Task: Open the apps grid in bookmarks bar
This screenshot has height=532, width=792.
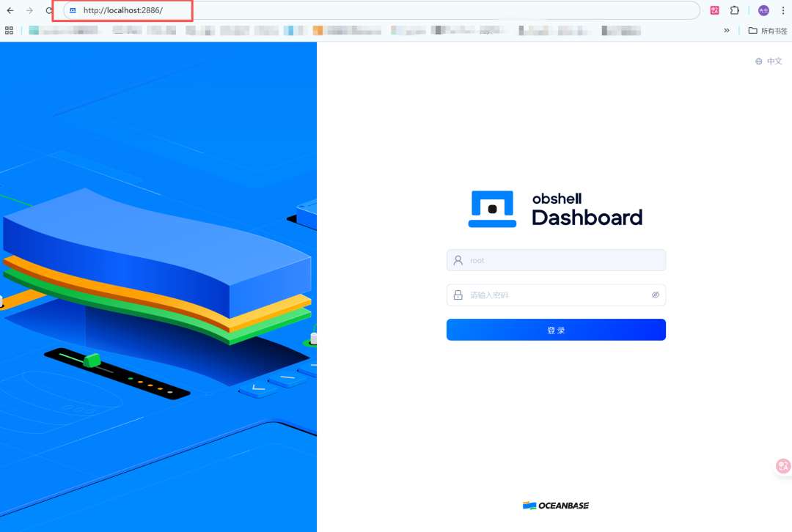Action: (9, 31)
